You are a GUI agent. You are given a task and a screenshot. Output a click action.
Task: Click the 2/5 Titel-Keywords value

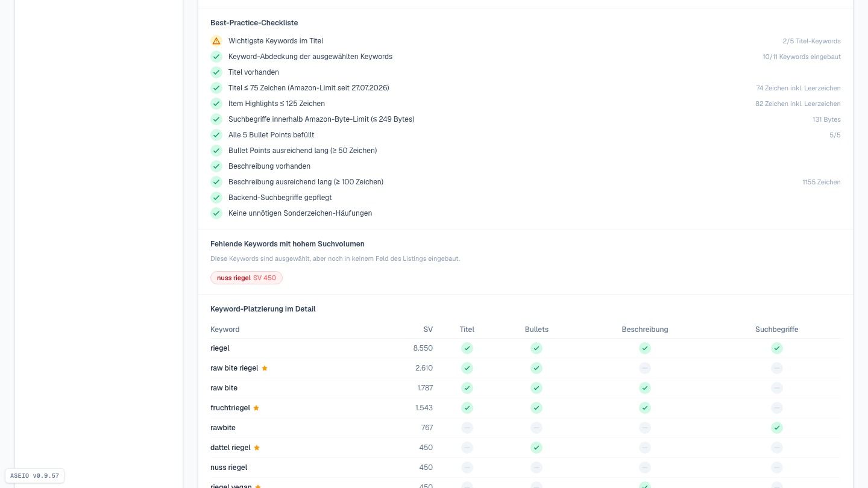(x=811, y=41)
